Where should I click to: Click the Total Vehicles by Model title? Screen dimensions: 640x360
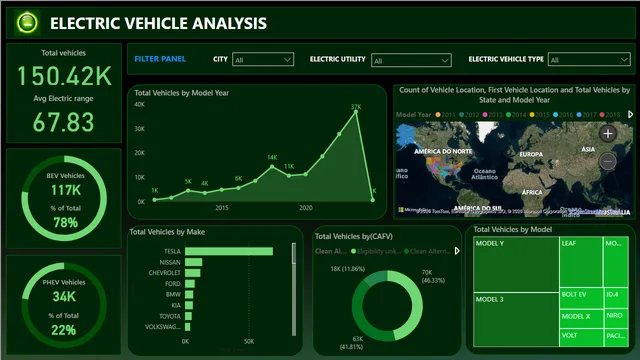(513, 229)
